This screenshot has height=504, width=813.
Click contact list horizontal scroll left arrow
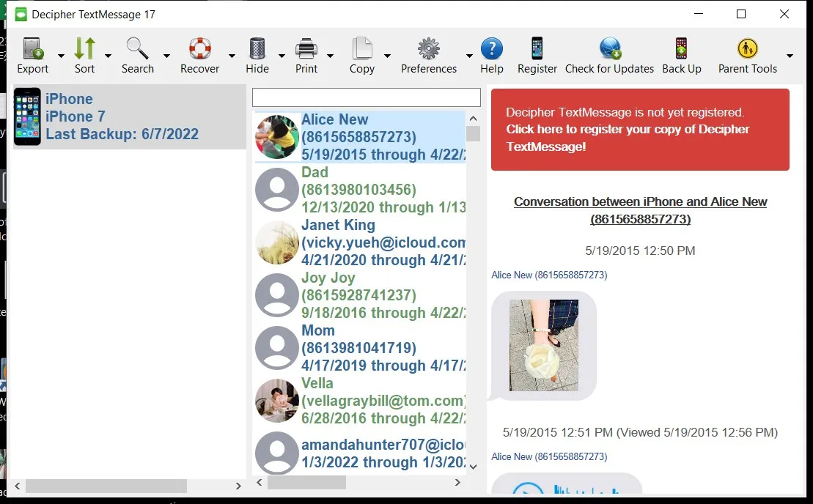pyautogui.click(x=260, y=482)
